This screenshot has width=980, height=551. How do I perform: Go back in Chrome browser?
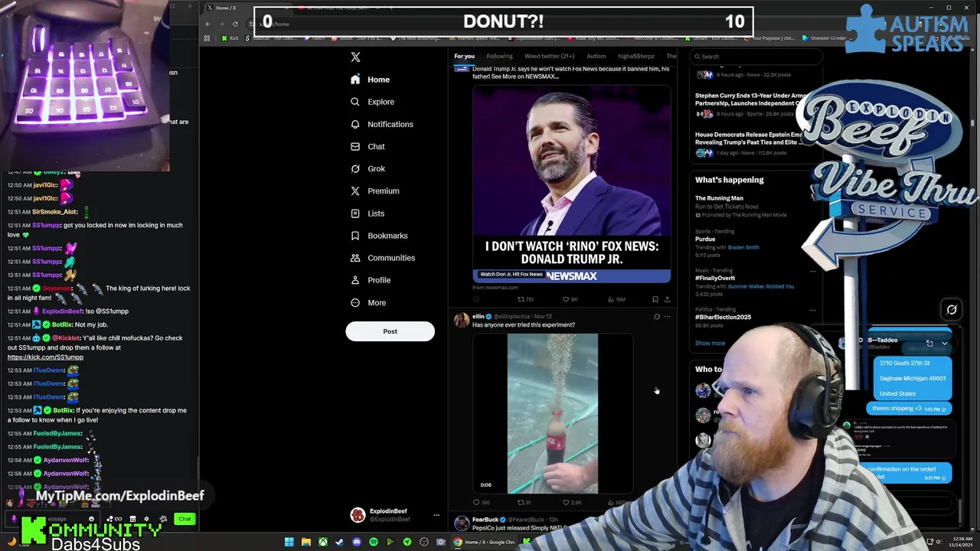[x=207, y=24]
